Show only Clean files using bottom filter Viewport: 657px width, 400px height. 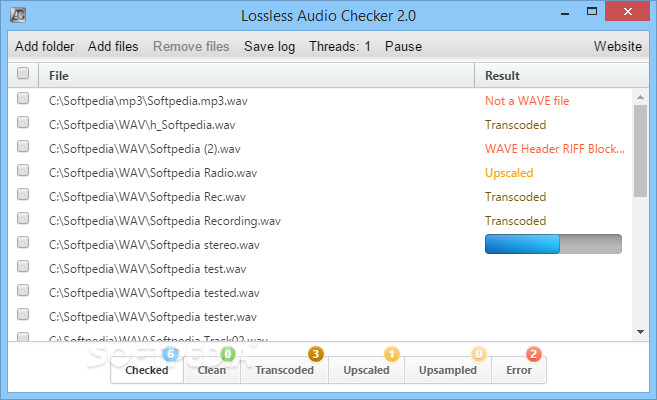pyautogui.click(x=212, y=370)
